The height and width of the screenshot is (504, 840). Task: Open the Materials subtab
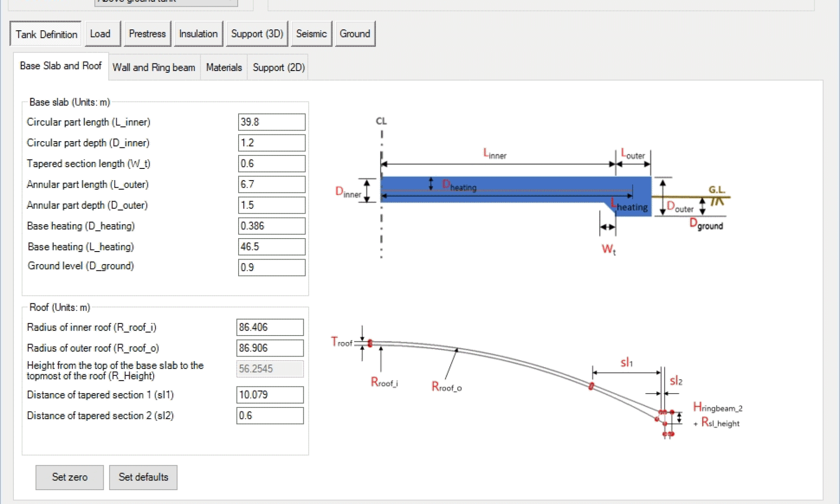(x=224, y=68)
